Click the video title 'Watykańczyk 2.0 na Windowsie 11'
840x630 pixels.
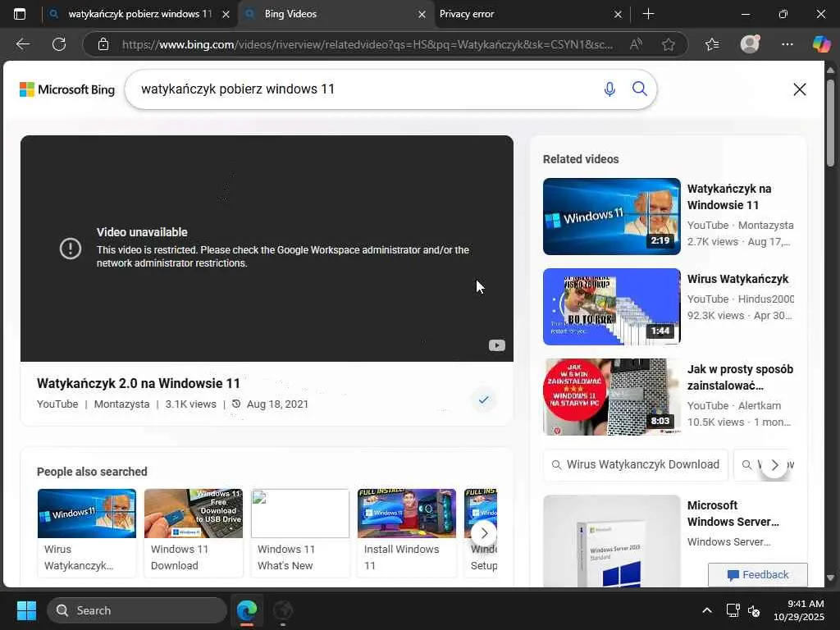[138, 383]
